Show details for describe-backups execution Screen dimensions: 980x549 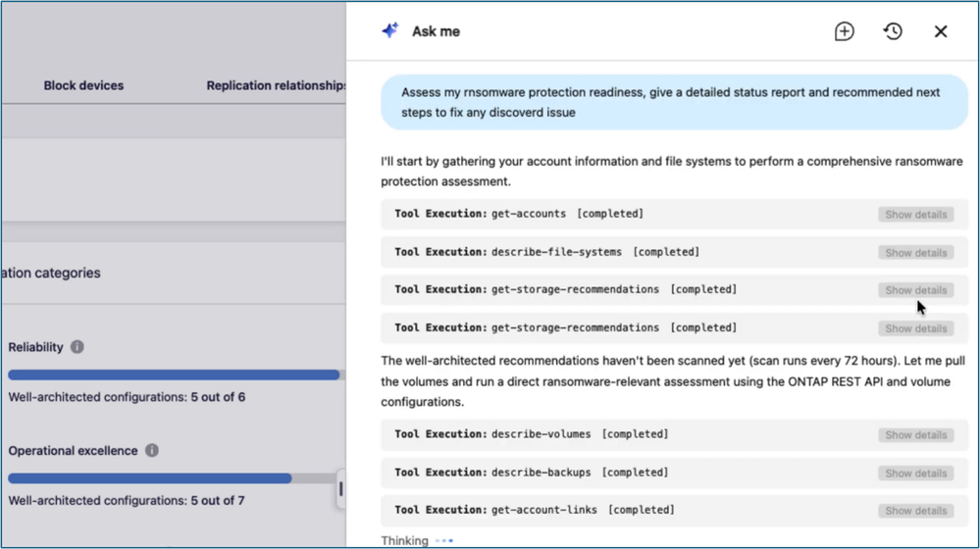[x=915, y=473]
